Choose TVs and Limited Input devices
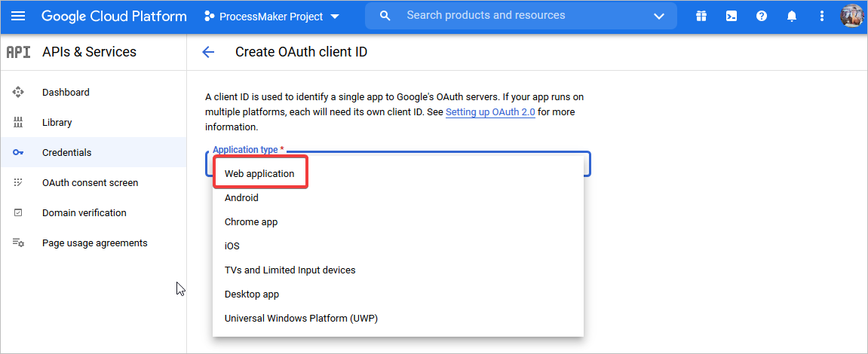 (x=398, y=270)
